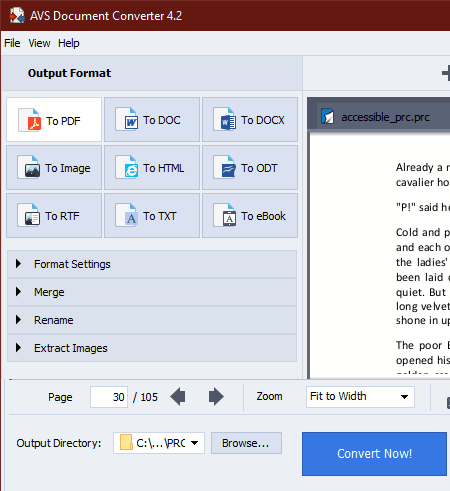Go to next page with right arrow

tap(216, 397)
